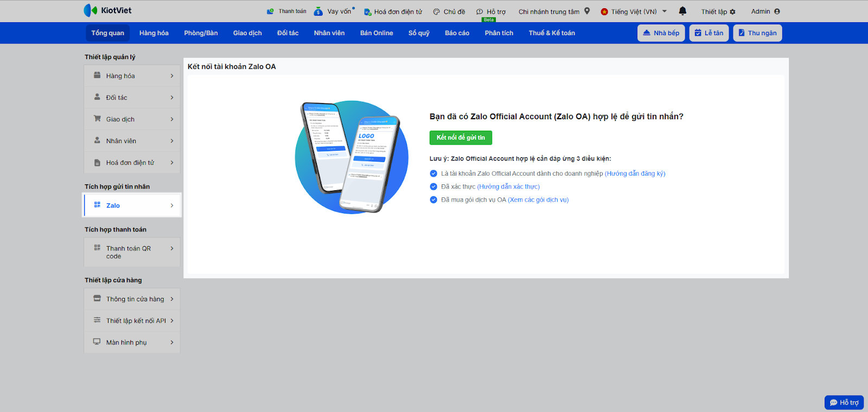Click the Lễ tân calendar icon
Image resolution: width=868 pixels, height=412 pixels.
tap(698, 33)
